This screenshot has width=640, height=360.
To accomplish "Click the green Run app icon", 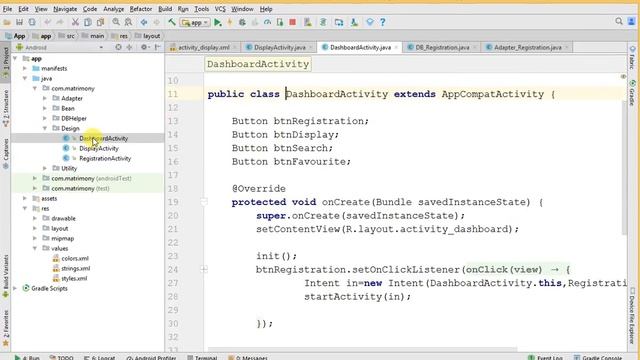I will [218, 22].
